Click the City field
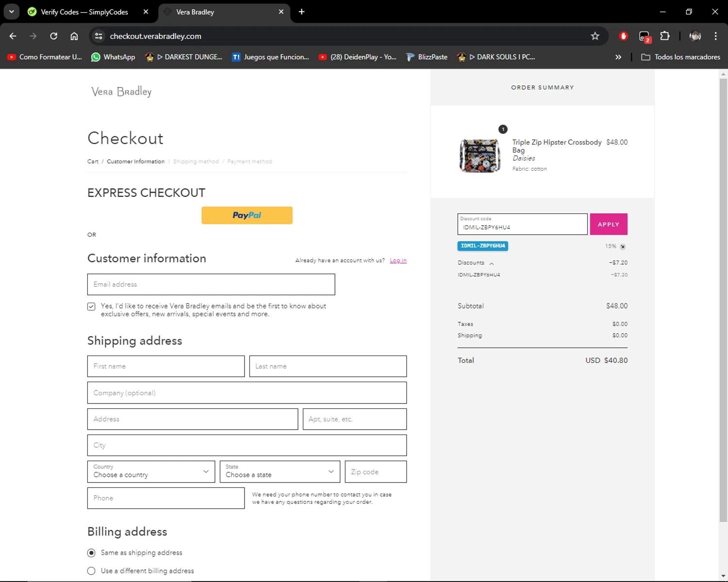728x582 pixels. coord(247,445)
